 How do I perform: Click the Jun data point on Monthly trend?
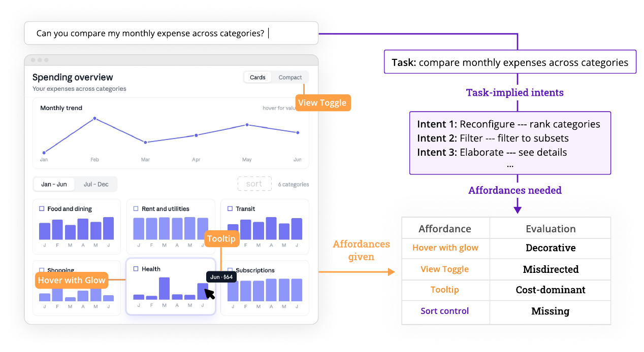(298, 132)
